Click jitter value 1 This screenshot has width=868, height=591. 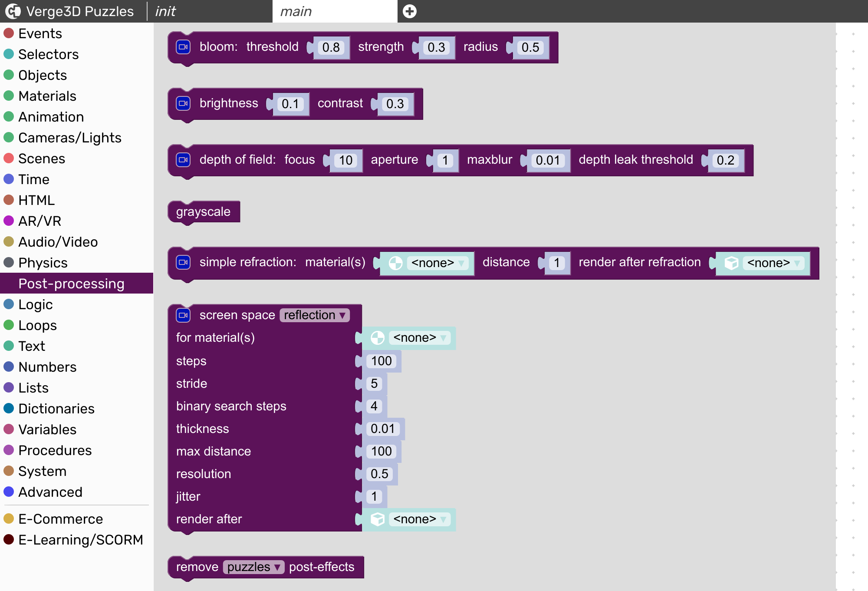point(374,497)
